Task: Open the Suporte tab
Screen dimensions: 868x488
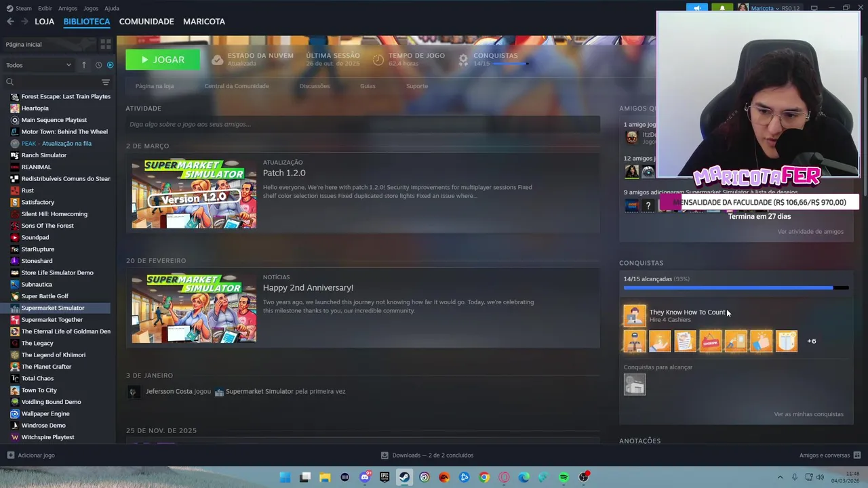Action: tap(417, 86)
